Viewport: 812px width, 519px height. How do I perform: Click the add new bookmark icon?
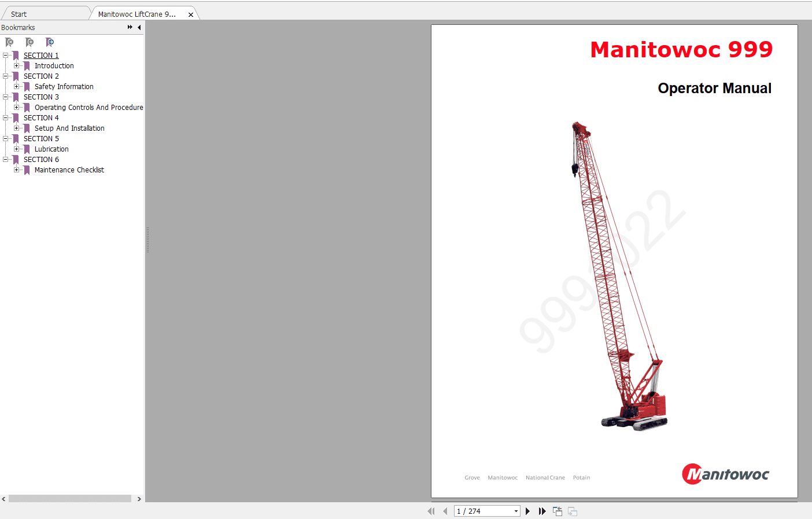29,42
